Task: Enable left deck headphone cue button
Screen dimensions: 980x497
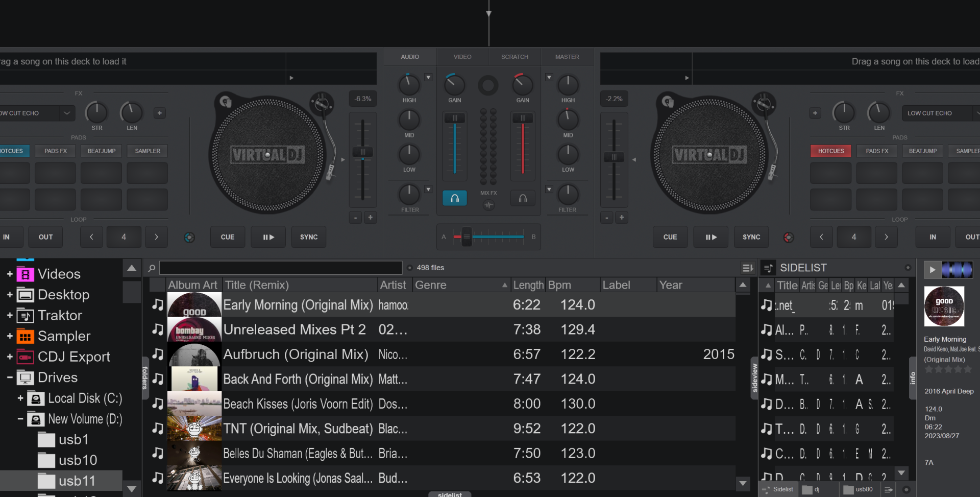Action: pos(454,198)
